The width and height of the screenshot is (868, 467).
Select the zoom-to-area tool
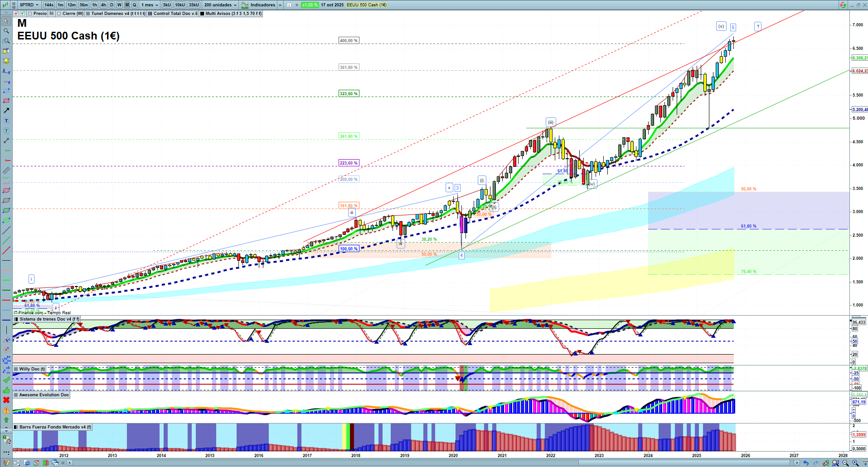pos(6,41)
